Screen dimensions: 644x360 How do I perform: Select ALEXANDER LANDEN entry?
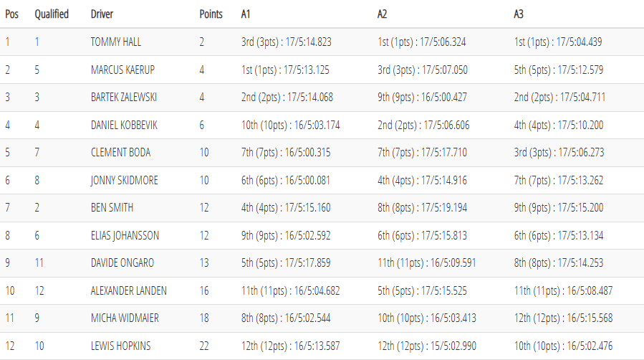128,291
